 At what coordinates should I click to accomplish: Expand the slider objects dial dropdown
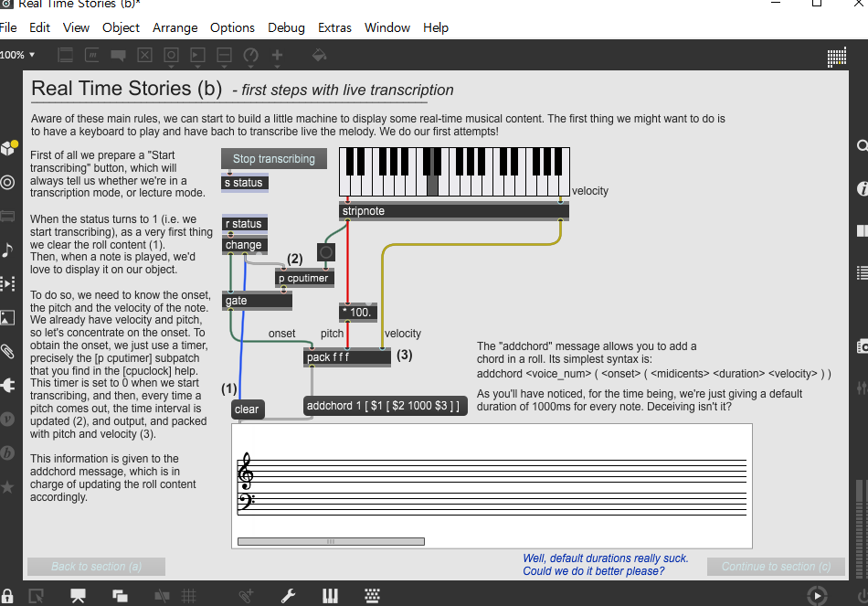250,56
